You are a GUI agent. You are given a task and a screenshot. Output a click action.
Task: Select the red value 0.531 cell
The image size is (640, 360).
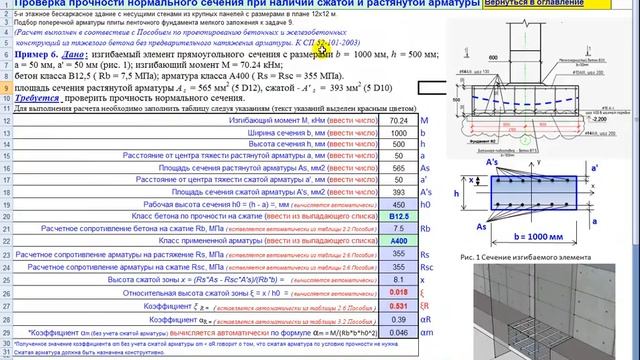pos(398,306)
